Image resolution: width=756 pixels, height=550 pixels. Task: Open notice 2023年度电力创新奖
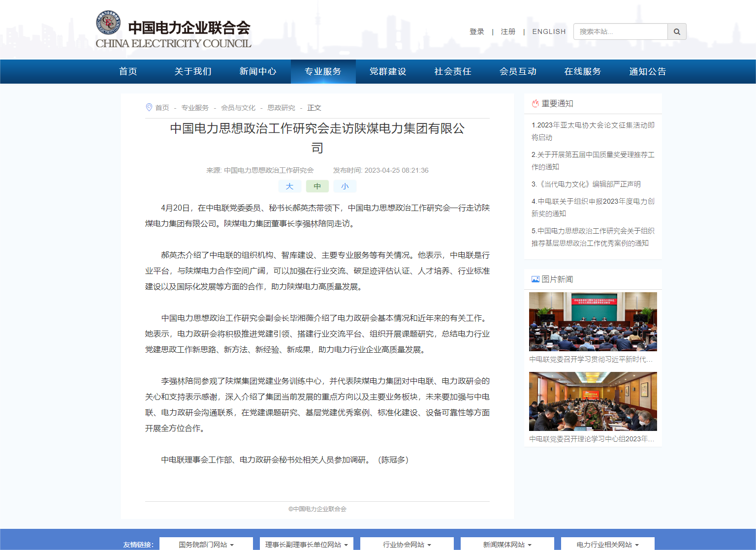[593, 208]
